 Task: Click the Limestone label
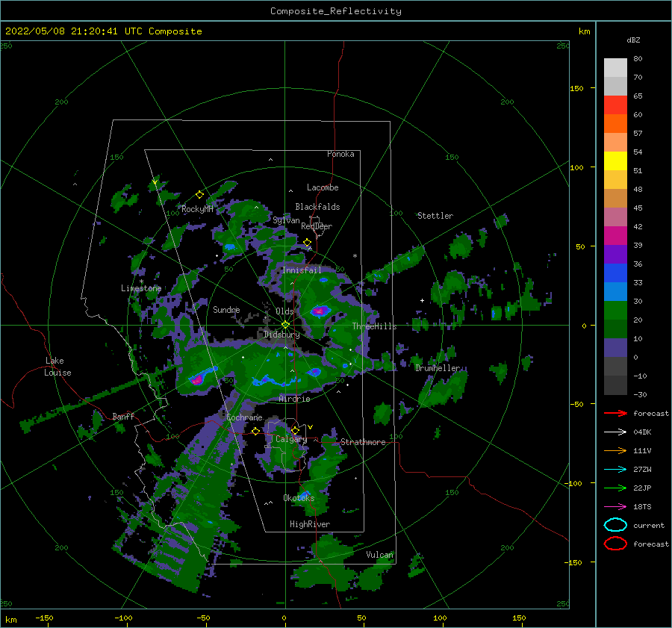tap(141, 288)
